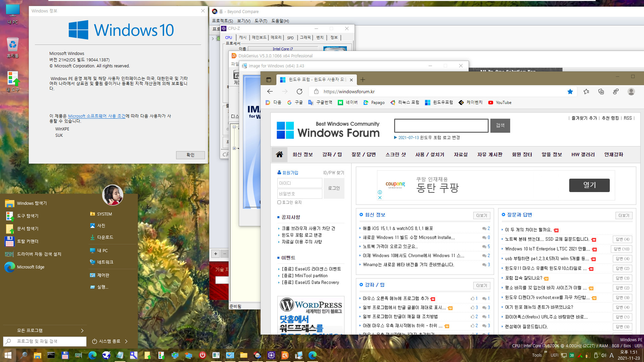Viewport: 644px width, 362px height.
Task: Toggle the 로그인 유지 checkbox
Action: (x=279, y=202)
